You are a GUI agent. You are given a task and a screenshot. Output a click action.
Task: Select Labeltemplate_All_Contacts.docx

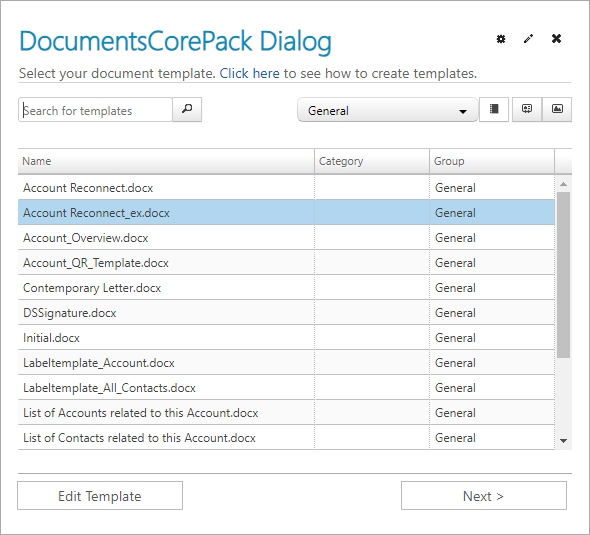pos(286,388)
